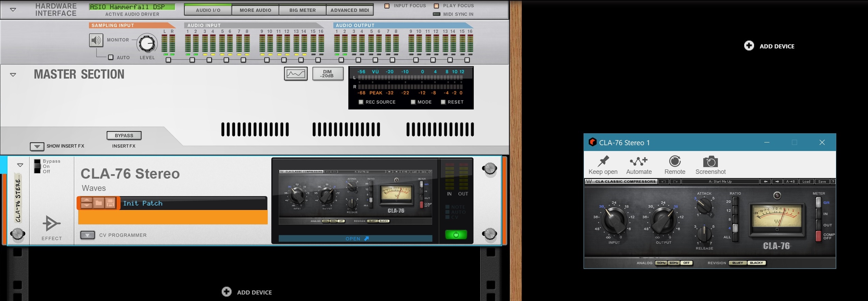Click the Master Section spectrum EQ graph button
The image size is (868, 301).
[x=296, y=74]
